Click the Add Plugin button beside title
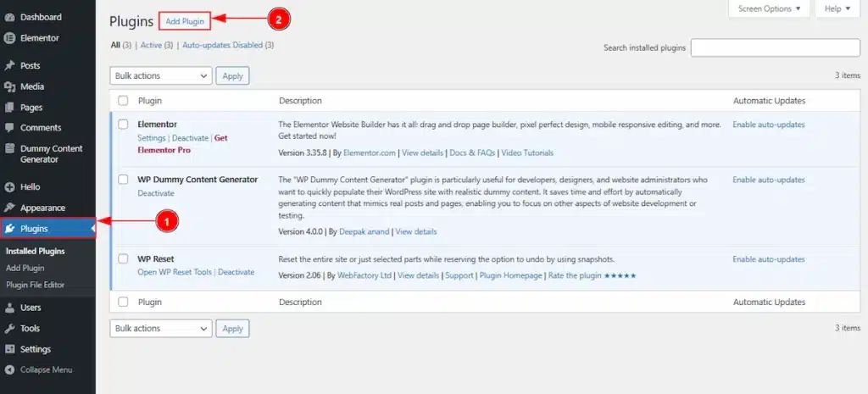 pyautogui.click(x=185, y=21)
